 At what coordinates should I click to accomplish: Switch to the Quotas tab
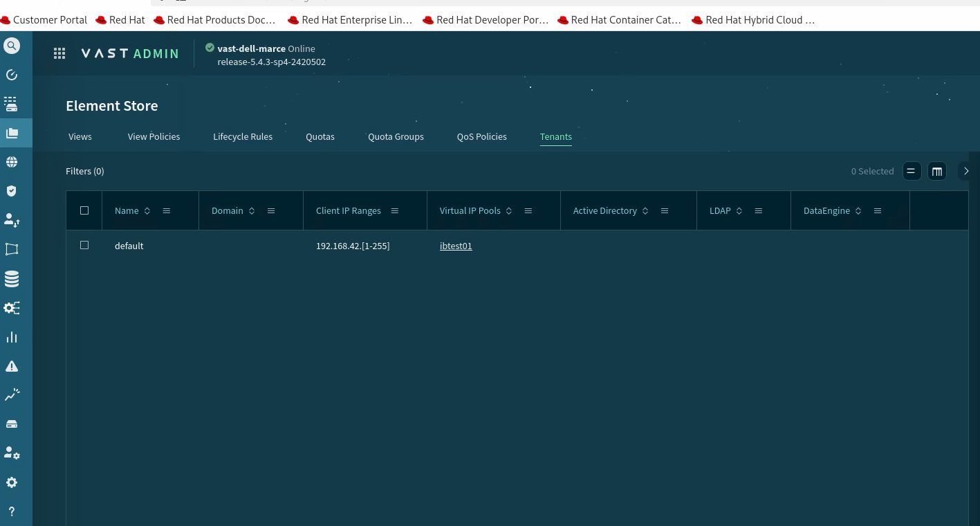pyautogui.click(x=320, y=136)
